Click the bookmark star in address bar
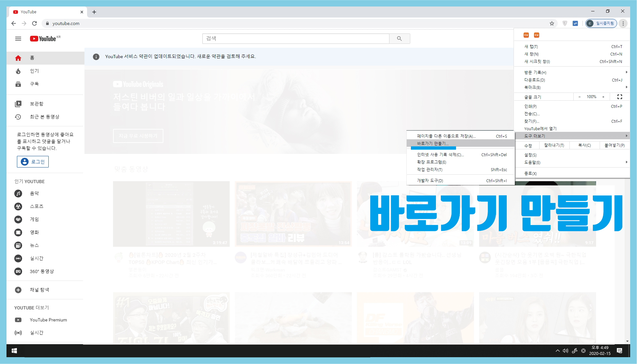Image resolution: width=637 pixels, height=364 pixels. pyautogui.click(x=552, y=23)
